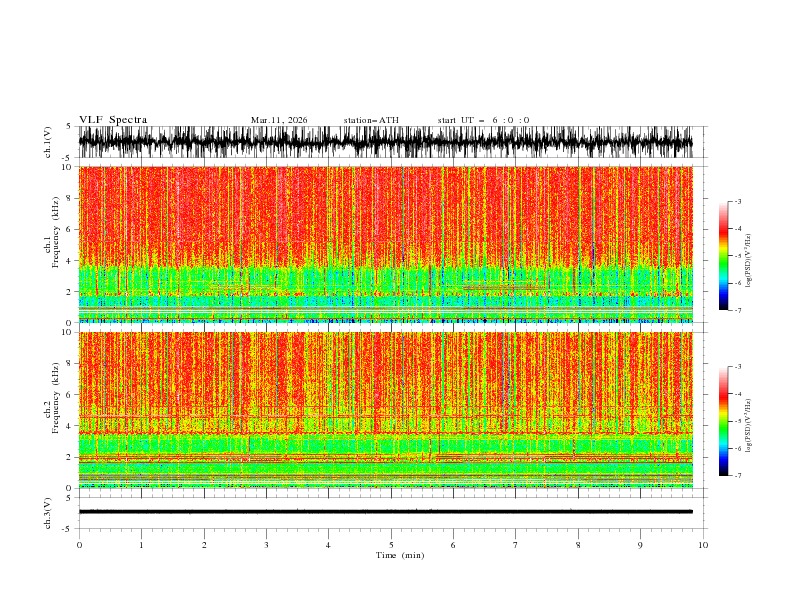Viewport: 792px width, 612px height.
Task: Select the ch.1 "Frequency (kHz)" axis label
Action: [56, 232]
